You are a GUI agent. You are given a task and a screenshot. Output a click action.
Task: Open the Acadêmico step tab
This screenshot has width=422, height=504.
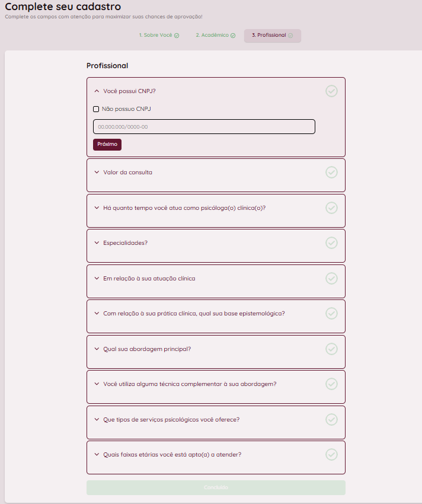215,36
